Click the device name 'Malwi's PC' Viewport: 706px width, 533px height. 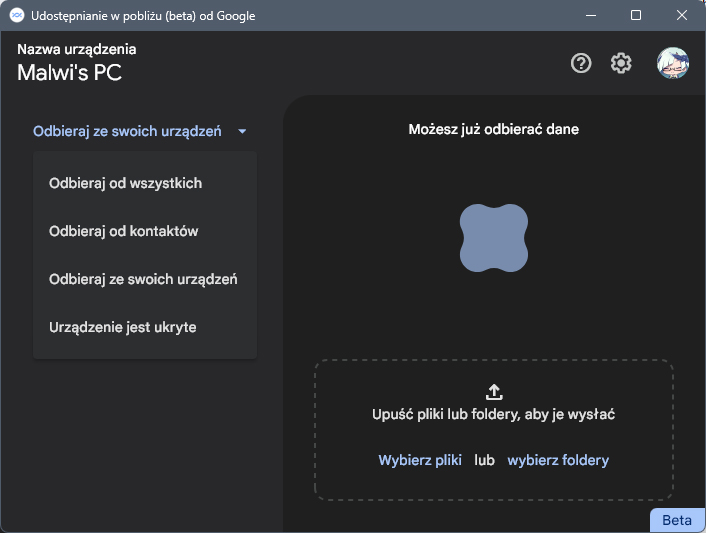69,72
